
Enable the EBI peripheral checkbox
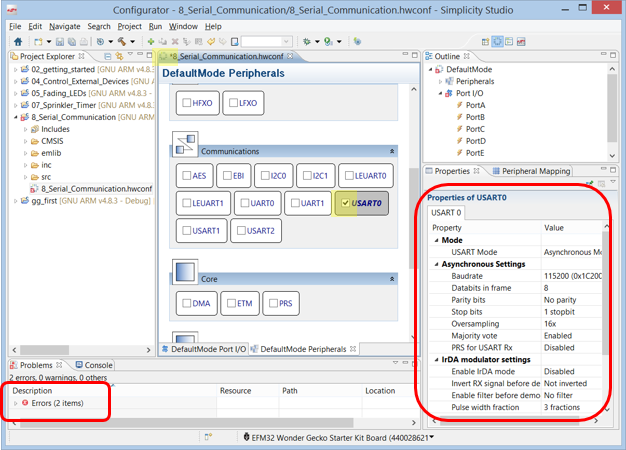click(227, 176)
